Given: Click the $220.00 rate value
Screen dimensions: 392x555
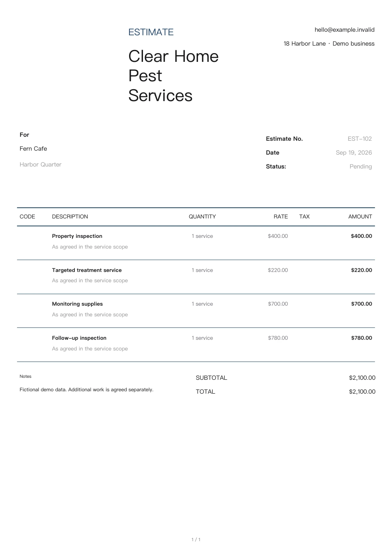Looking at the screenshot, I should [x=278, y=270].
